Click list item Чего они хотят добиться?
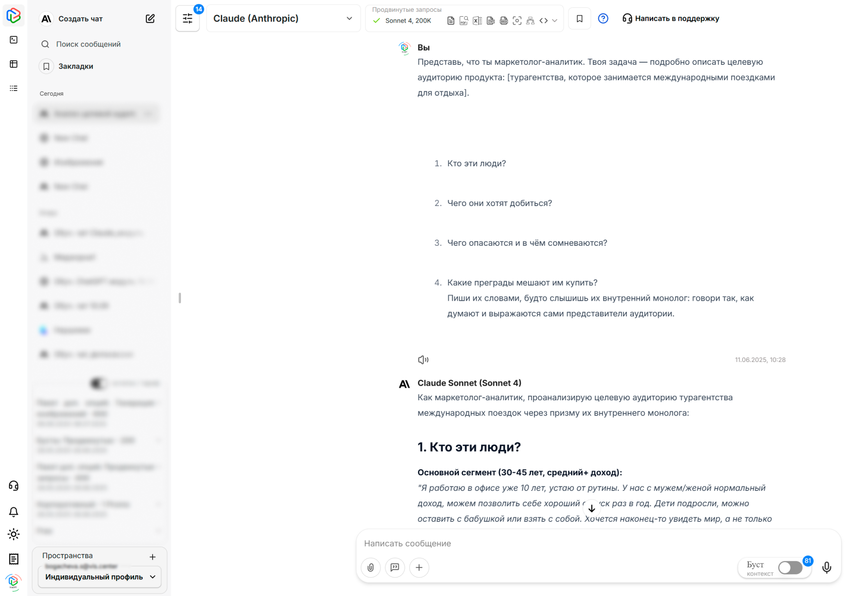 [499, 203]
